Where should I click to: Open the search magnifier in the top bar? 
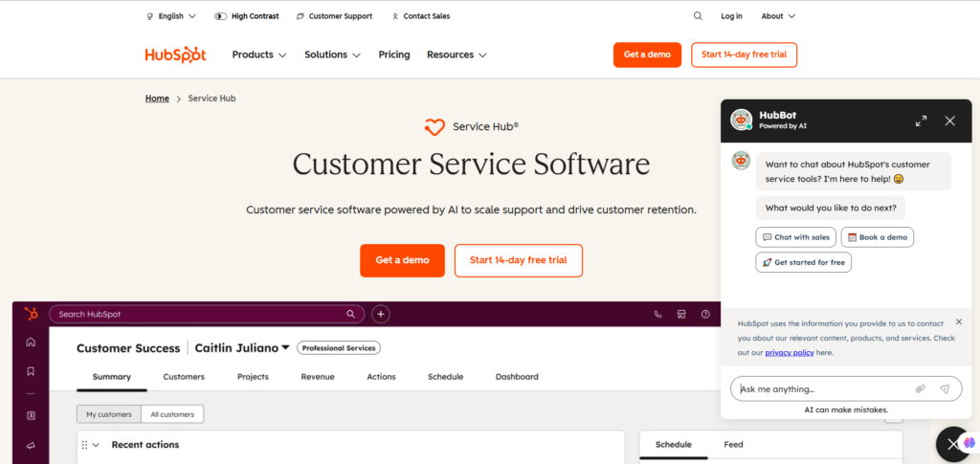click(x=698, y=16)
